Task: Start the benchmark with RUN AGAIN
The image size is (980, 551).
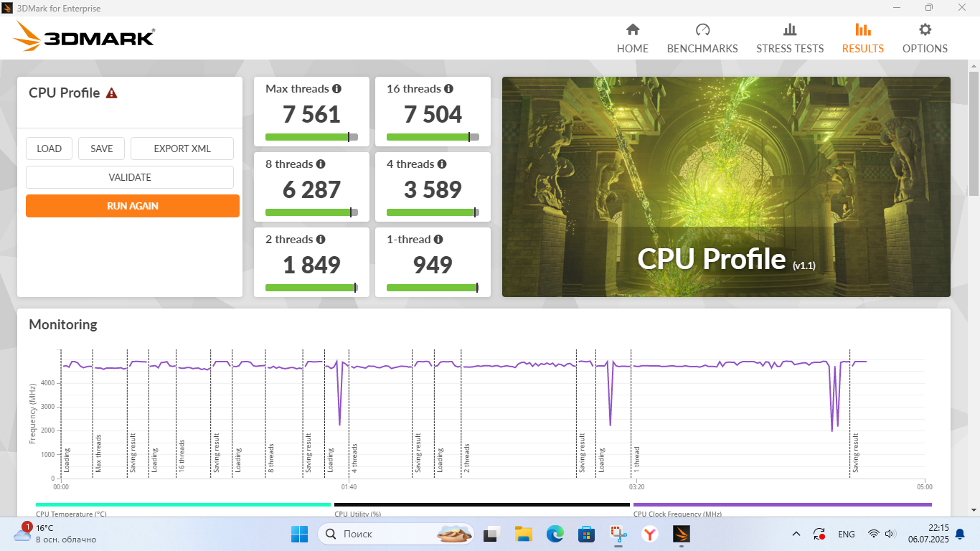Action: click(133, 206)
